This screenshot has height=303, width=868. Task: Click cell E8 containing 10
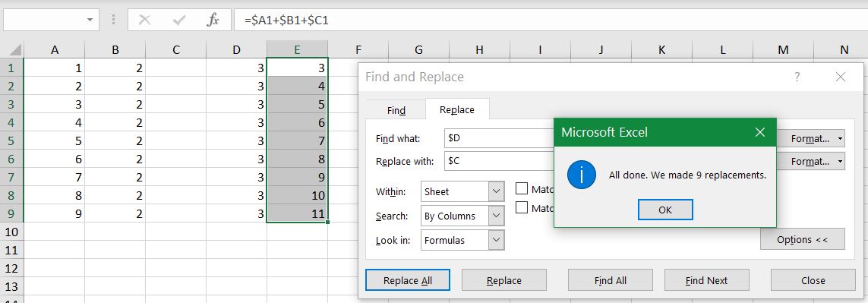point(297,195)
